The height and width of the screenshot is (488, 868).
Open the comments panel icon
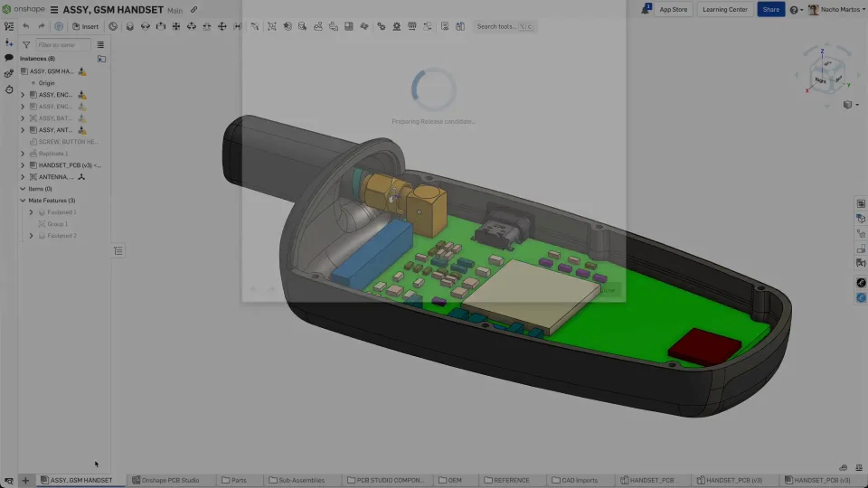click(9, 58)
